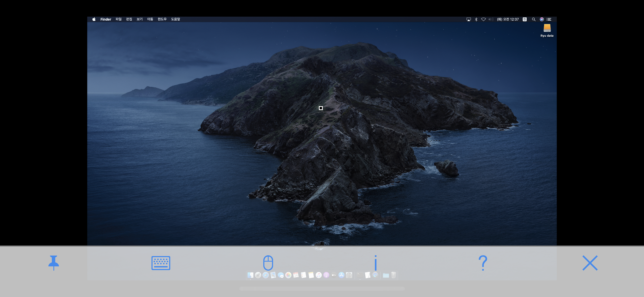Screen dimensions: 644x297
Task: Open the Wi-Fi status menu
Action: click(483, 19)
